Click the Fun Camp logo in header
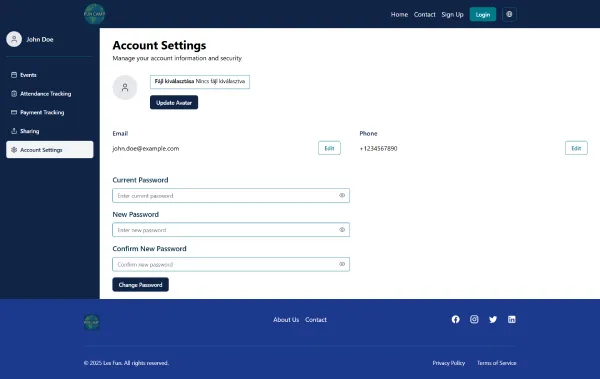Viewport: 600px width, 379px height. pyautogui.click(x=94, y=14)
